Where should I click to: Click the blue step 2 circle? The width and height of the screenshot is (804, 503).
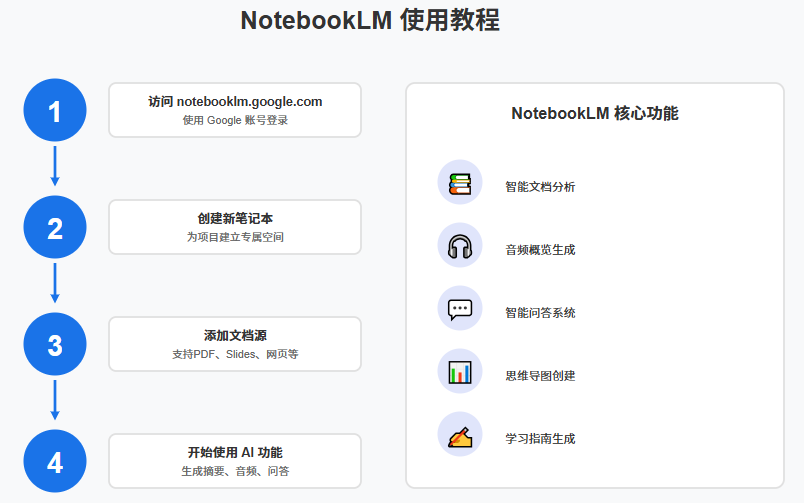click(x=55, y=227)
